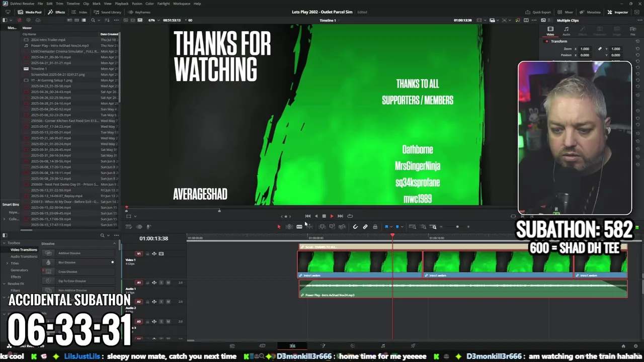
Task: Toggle Linked Selection chain icon
Action: pyautogui.click(x=365, y=227)
